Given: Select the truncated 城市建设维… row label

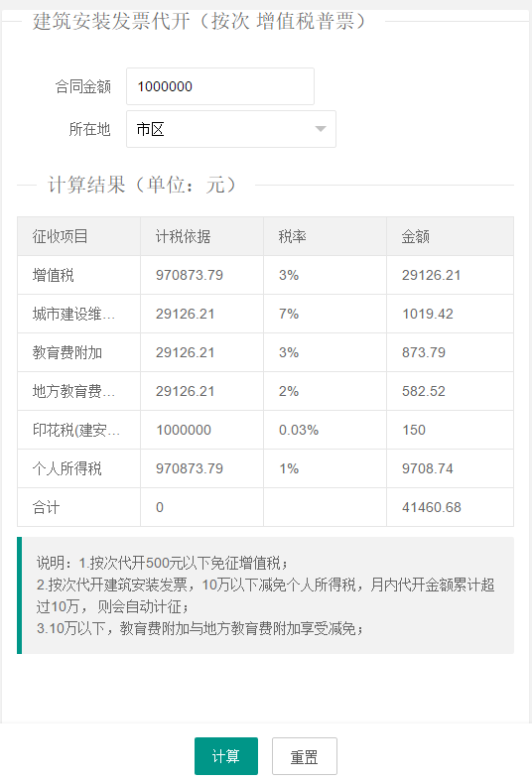Looking at the screenshot, I should click(x=73, y=314).
